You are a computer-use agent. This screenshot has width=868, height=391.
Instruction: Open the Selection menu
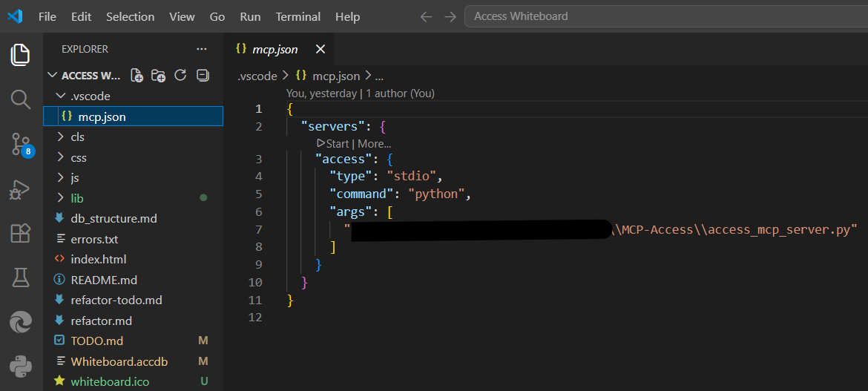point(130,16)
